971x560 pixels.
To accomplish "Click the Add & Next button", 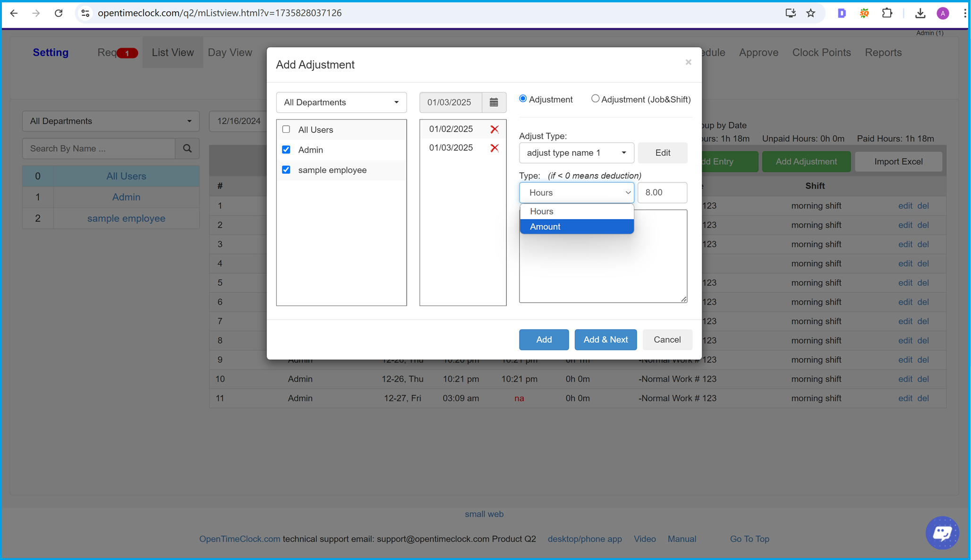I will pos(605,340).
